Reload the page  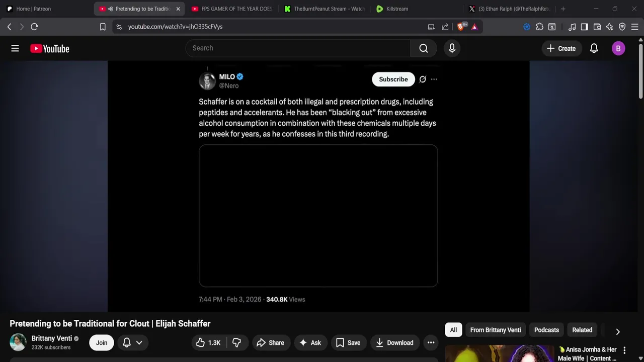[34, 27]
